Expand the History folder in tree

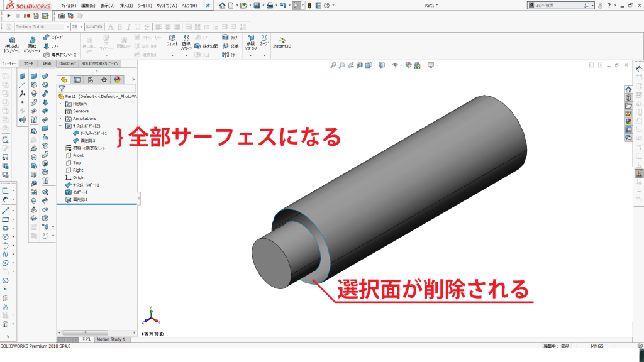click(x=61, y=104)
